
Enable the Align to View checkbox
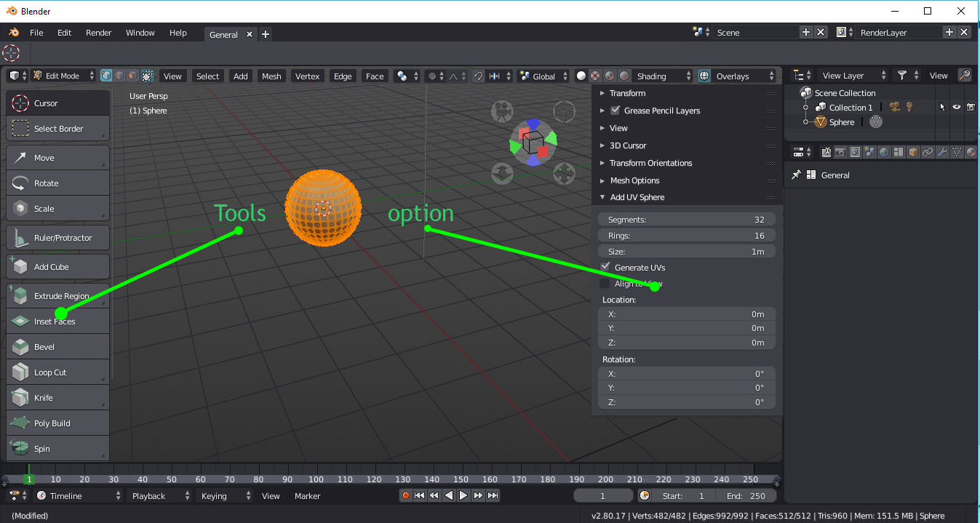point(605,284)
